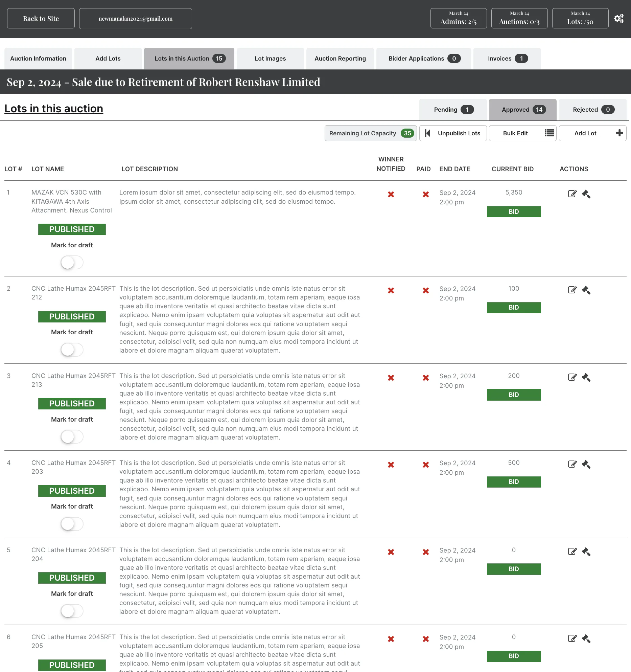
Task: Click the Remaining Lot Capacity badge
Action: (371, 133)
